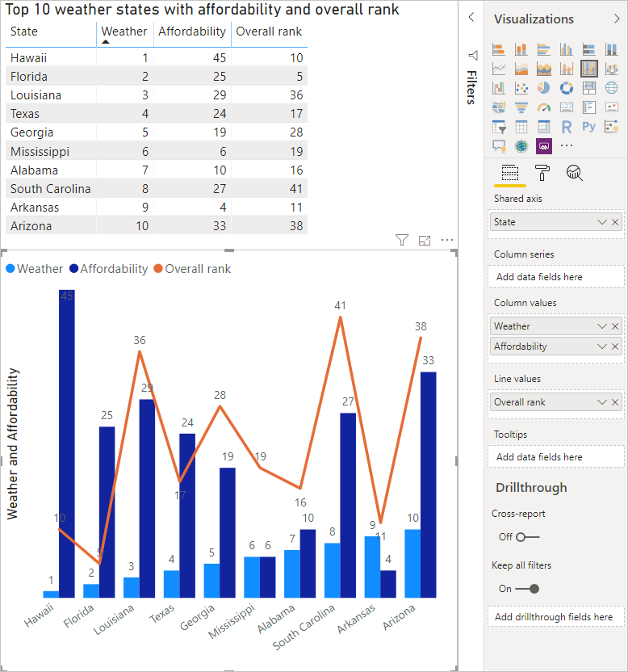
Task: Select the stacked bar chart visual
Action: click(498, 49)
